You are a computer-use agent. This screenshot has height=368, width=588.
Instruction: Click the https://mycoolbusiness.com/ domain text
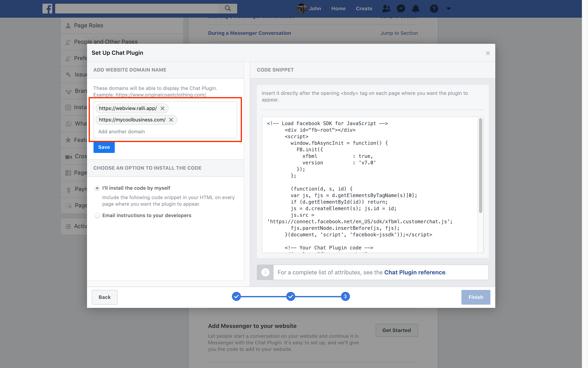(x=132, y=120)
